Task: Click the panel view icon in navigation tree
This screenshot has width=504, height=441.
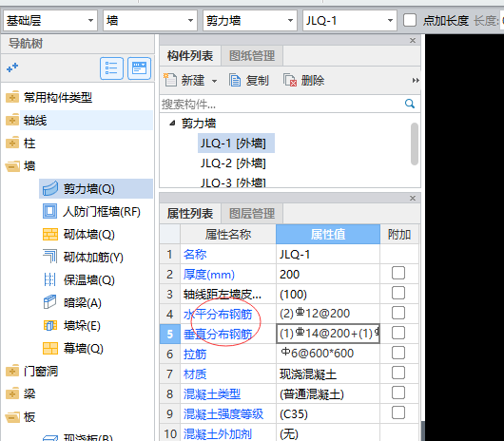Action: click(139, 68)
